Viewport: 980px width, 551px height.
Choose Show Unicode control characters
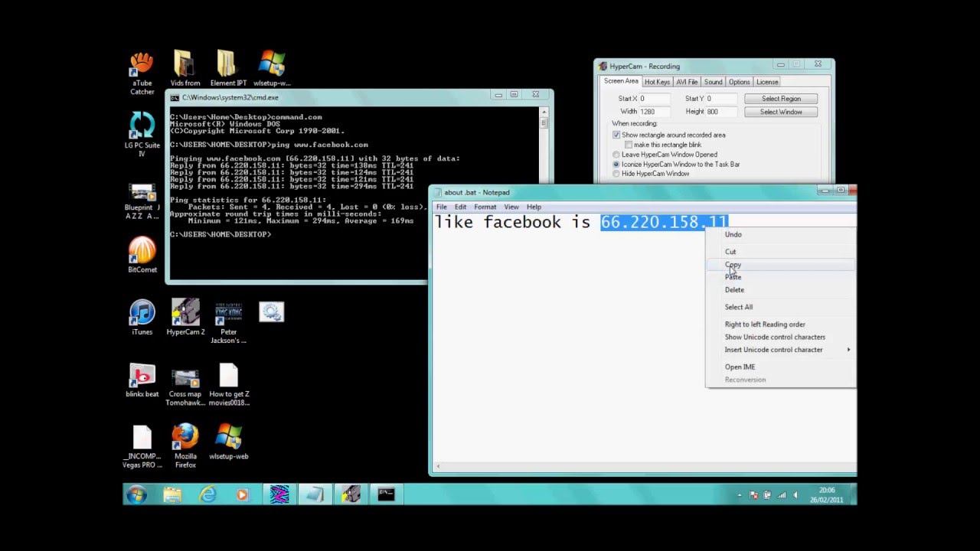click(780, 337)
